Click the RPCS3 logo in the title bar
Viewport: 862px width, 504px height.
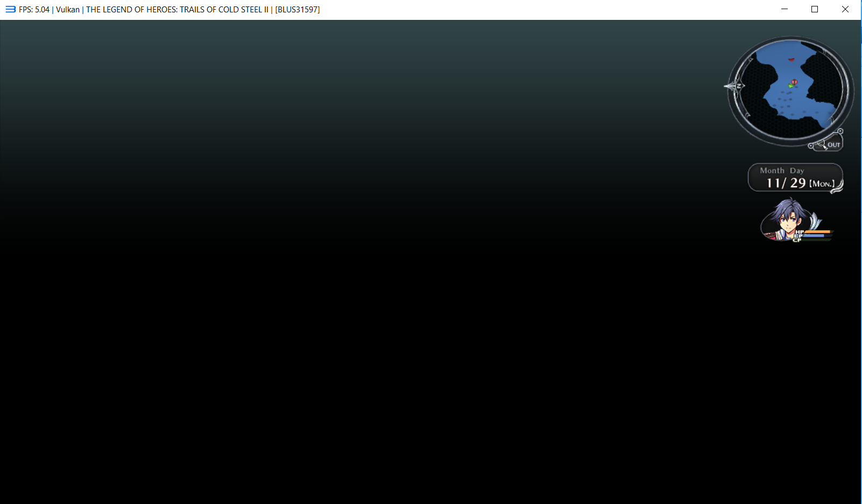click(10, 9)
